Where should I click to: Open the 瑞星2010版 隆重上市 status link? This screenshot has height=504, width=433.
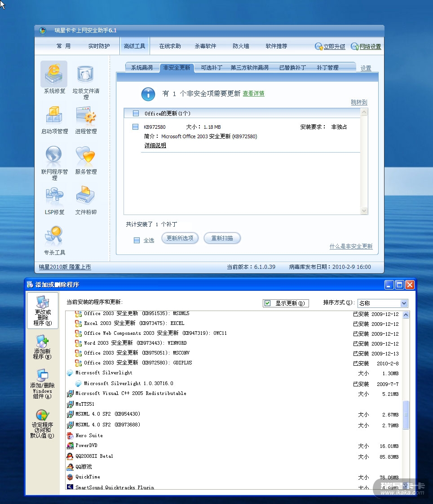(65, 267)
